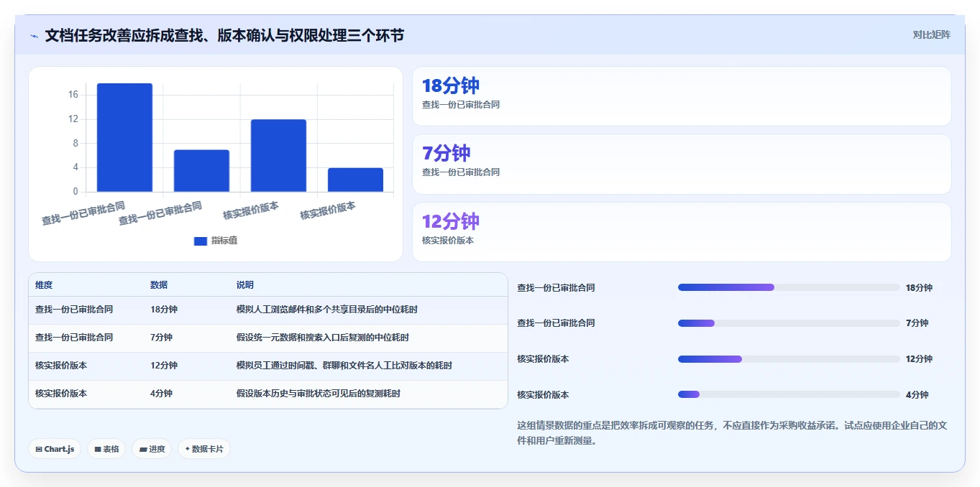Click the sparkle icon in the 数据卡片 chip
Image resolution: width=980 pixels, height=487 pixels.
point(187,449)
